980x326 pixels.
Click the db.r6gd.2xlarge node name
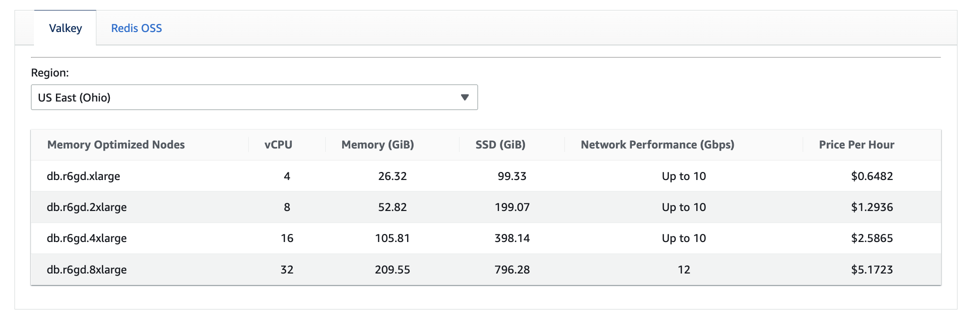[87, 207]
